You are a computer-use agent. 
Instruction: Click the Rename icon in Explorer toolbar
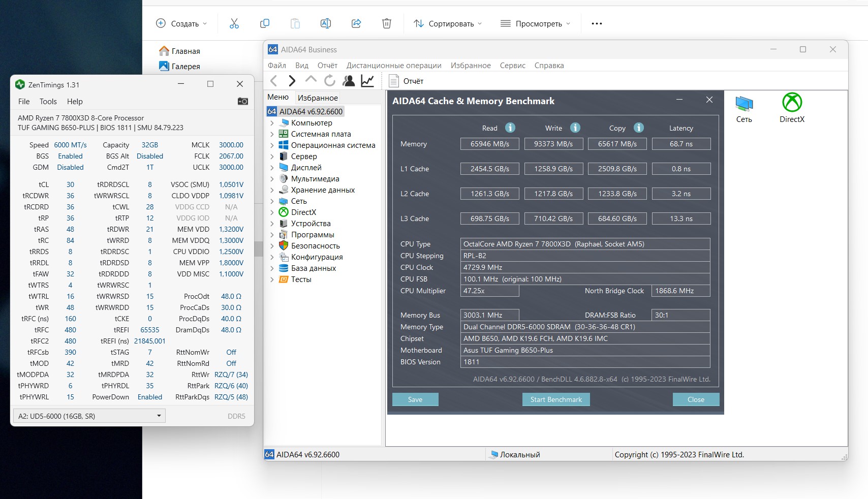(326, 23)
